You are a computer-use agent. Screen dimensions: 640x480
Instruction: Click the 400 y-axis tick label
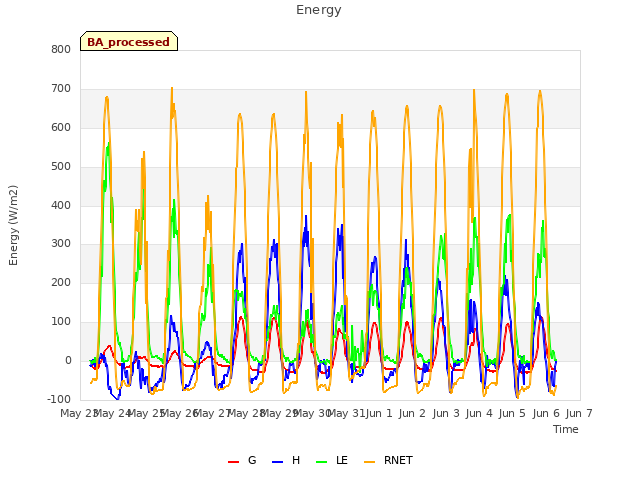61,205
